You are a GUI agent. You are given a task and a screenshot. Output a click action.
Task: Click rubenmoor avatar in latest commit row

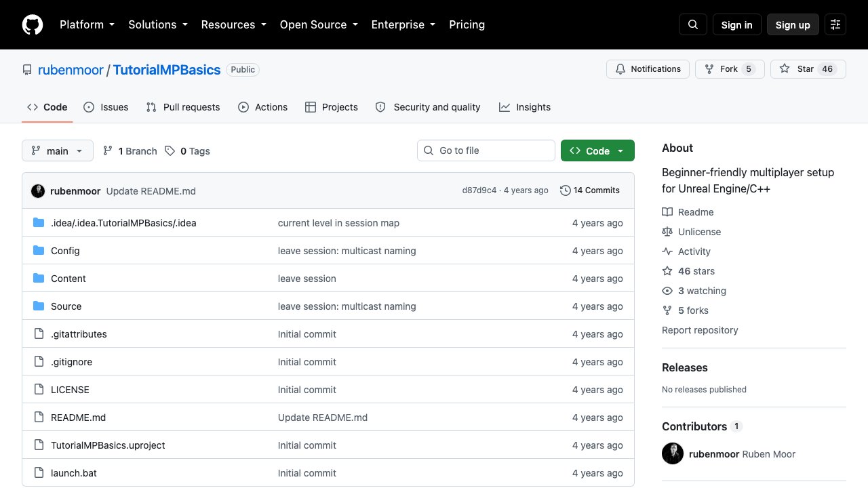point(38,191)
